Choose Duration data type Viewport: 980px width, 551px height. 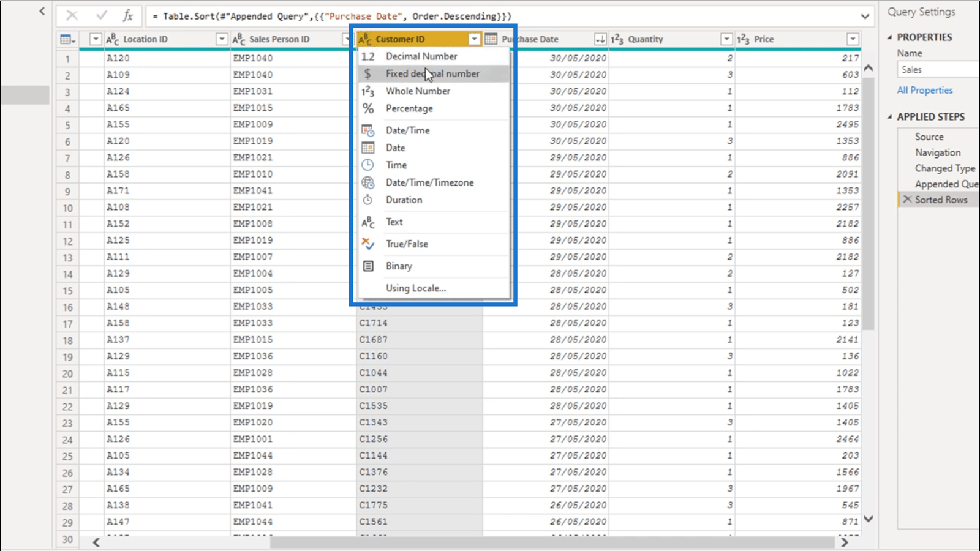(x=434, y=200)
